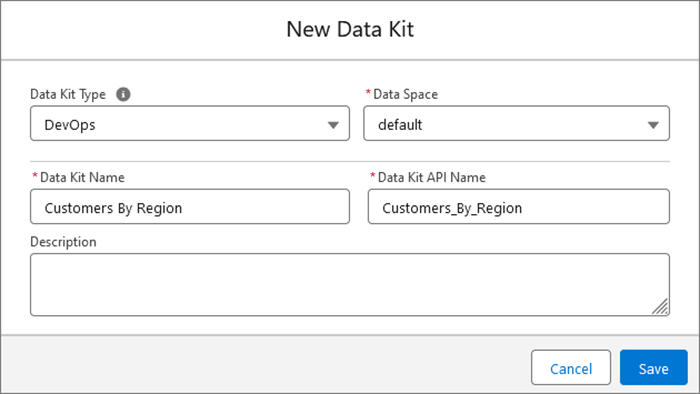700x394 pixels.
Task: Click the Data Kit Type label
Action: pos(68,94)
